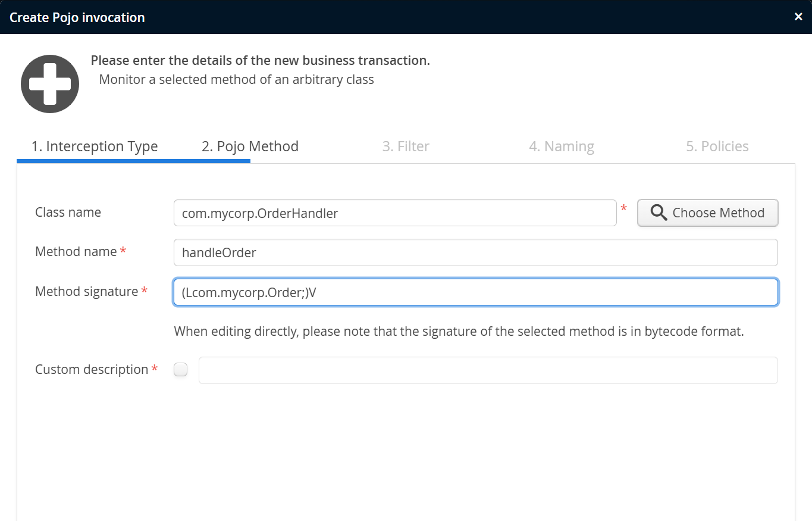
Task: Enable the Custom description checkbox
Action: click(180, 370)
